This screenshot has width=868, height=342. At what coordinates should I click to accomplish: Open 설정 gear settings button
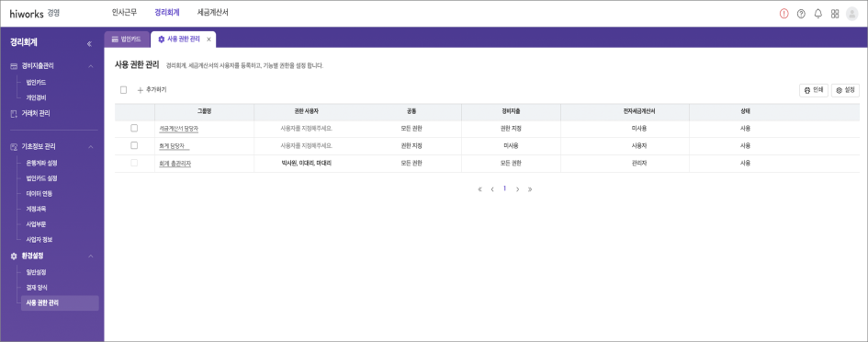tap(845, 90)
